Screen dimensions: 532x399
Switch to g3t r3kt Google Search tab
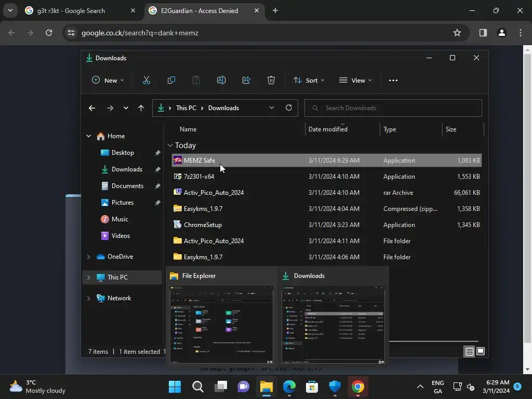point(81,11)
